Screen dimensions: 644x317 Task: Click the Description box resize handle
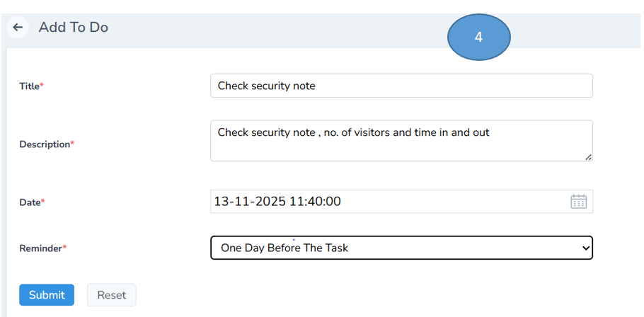coord(588,157)
